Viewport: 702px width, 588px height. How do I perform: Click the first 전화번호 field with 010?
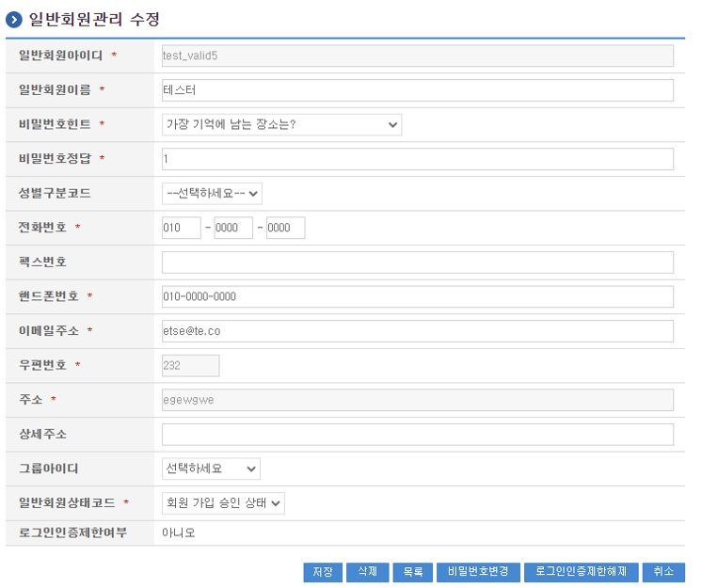182,228
